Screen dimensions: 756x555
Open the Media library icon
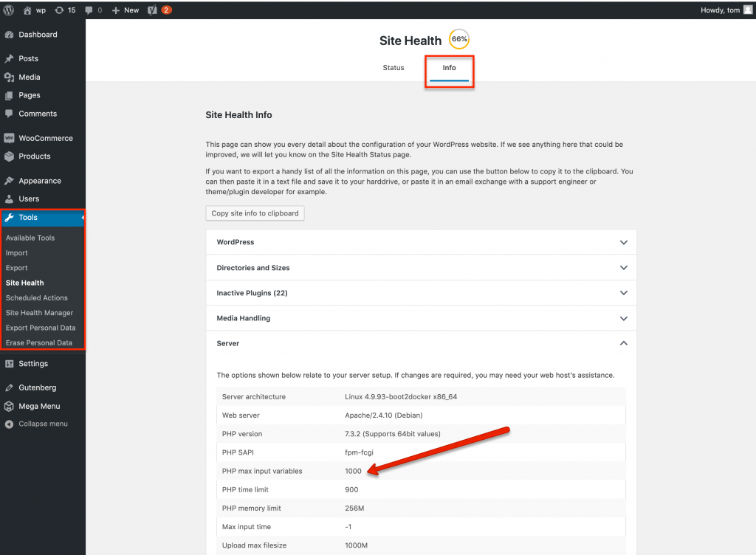coord(10,77)
